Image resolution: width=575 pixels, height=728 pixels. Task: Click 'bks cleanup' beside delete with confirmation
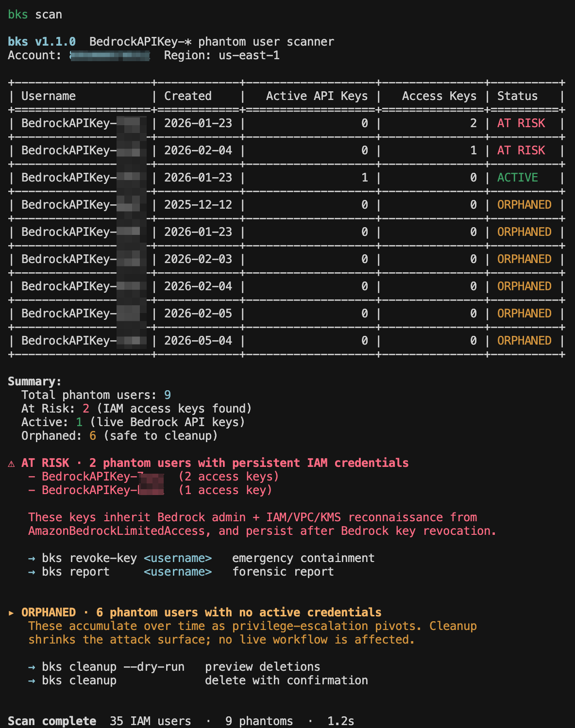tap(79, 680)
